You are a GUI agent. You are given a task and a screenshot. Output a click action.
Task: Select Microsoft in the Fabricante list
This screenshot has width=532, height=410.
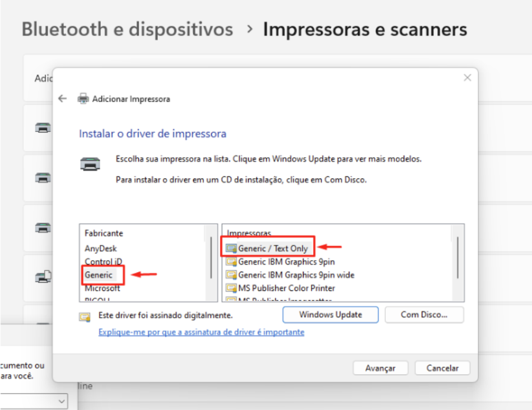(102, 288)
